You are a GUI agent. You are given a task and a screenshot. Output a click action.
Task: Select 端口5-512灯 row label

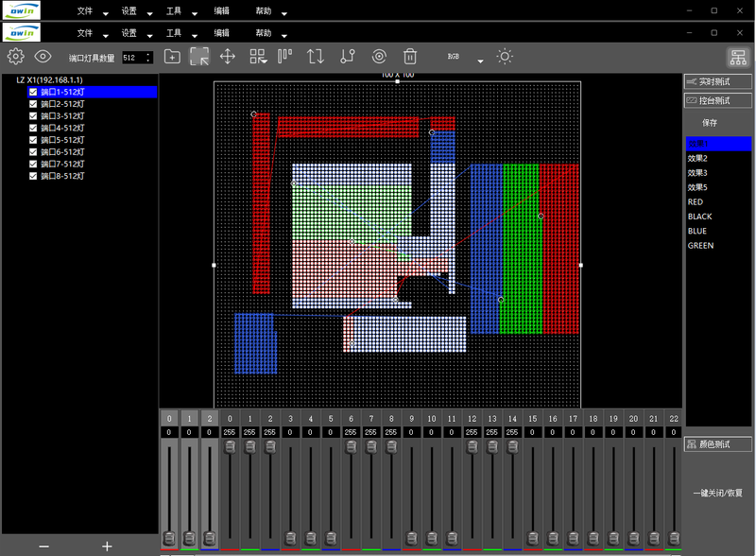tap(62, 140)
